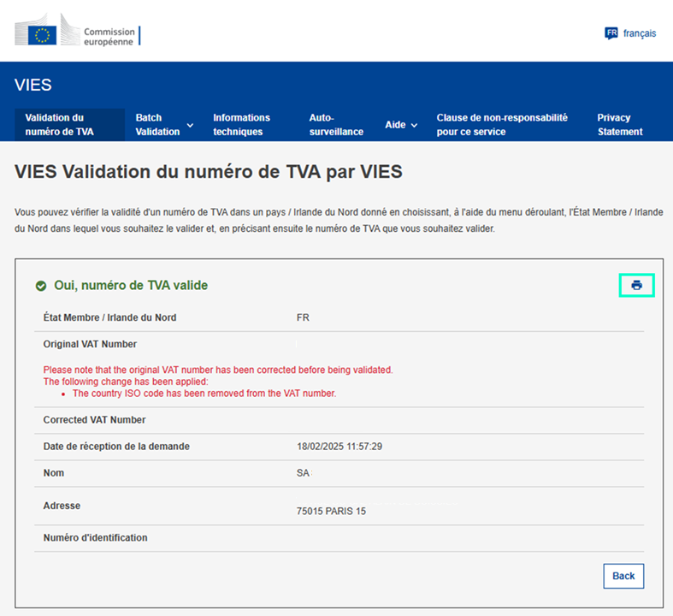Print the VAT validation result
The height and width of the screenshot is (616, 673).
pos(636,286)
